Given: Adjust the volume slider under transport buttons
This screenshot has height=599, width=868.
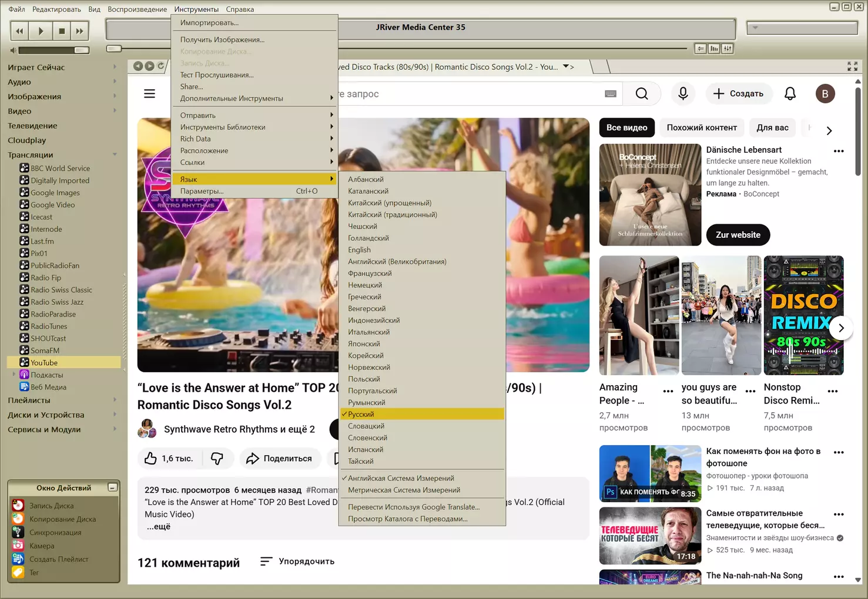Looking at the screenshot, I should 53,51.
